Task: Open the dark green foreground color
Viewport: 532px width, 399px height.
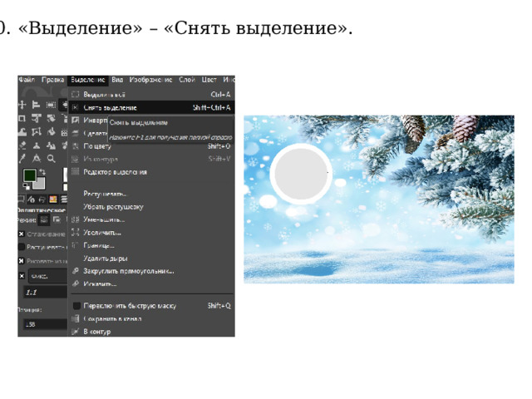Action: (x=29, y=175)
